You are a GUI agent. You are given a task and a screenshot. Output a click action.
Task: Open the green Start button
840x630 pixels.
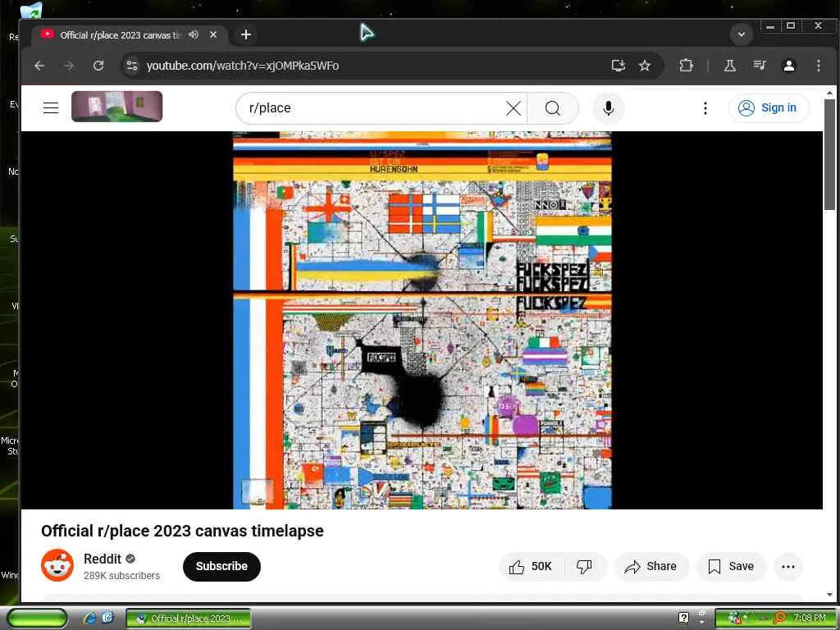pyautogui.click(x=38, y=618)
